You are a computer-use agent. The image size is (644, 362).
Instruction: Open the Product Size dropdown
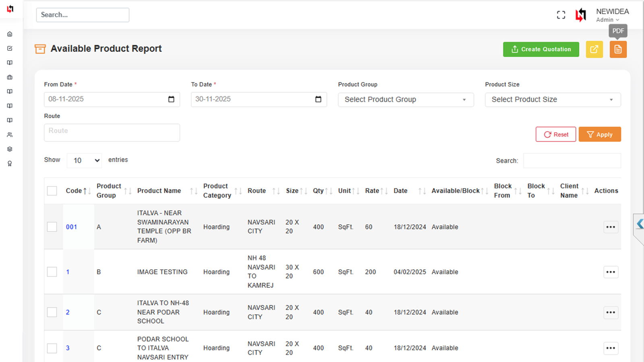tap(553, 100)
